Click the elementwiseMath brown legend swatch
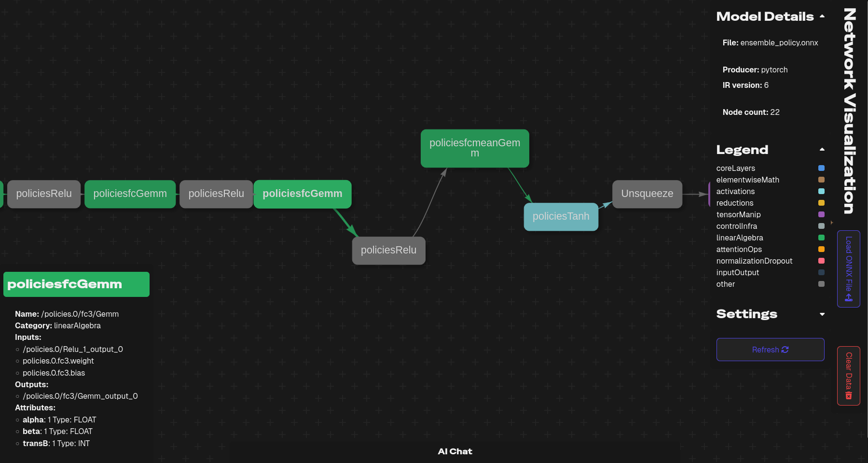 click(821, 180)
